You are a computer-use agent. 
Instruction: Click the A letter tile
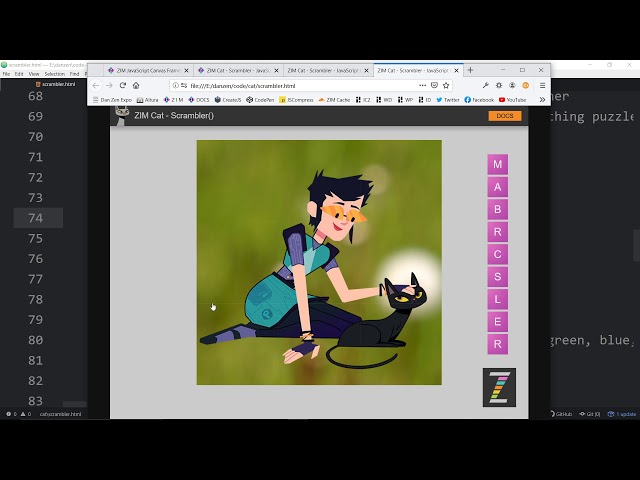[x=498, y=187]
